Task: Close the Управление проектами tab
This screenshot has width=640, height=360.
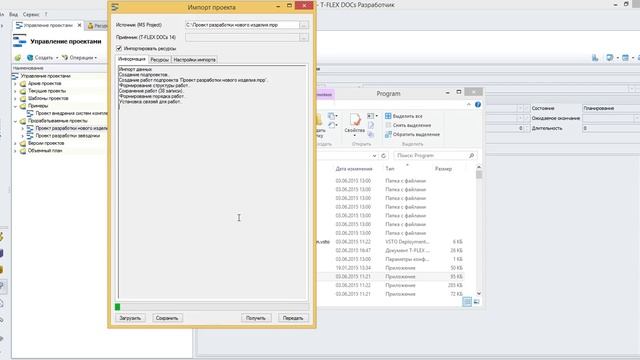Action: (x=79, y=25)
